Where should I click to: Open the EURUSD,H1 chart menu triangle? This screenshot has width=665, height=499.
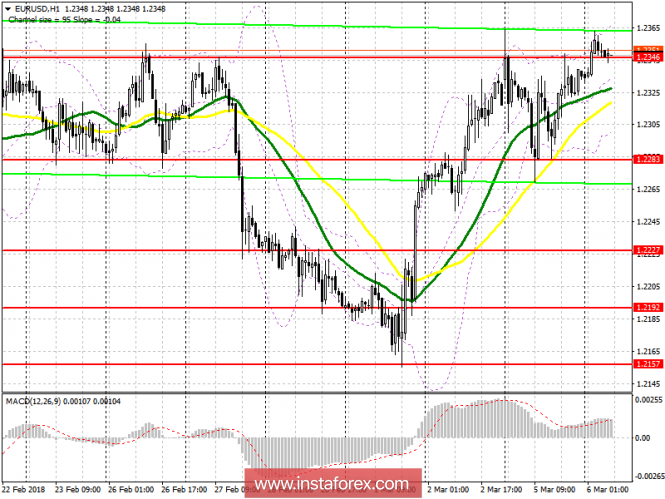[x=8, y=8]
